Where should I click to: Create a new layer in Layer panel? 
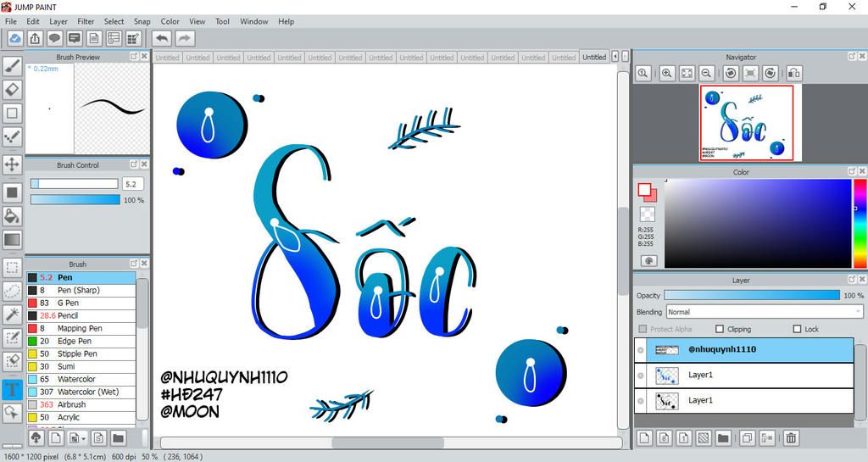pos(644,438)
